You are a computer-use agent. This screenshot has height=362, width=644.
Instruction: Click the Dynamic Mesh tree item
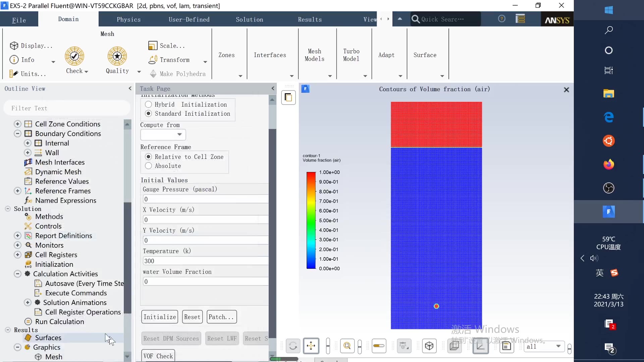58,172
